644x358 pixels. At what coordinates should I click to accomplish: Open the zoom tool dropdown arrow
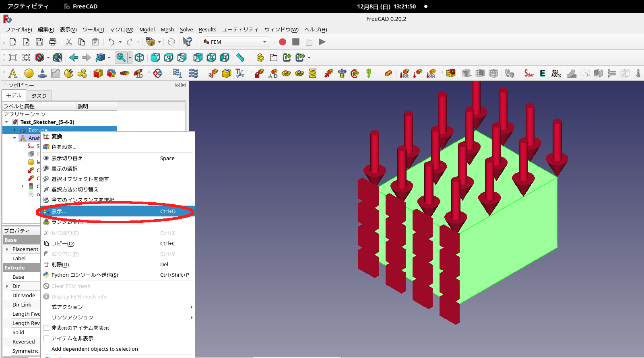click(130, 58)
